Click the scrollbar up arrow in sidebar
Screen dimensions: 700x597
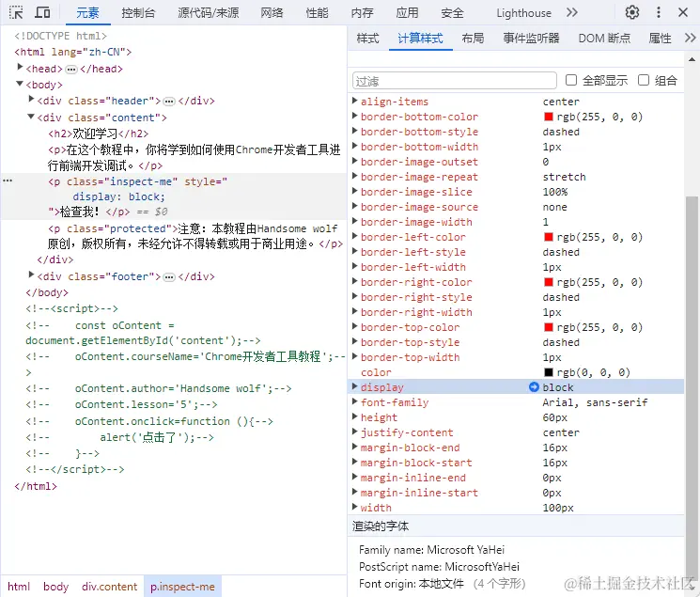coord(692,59)
